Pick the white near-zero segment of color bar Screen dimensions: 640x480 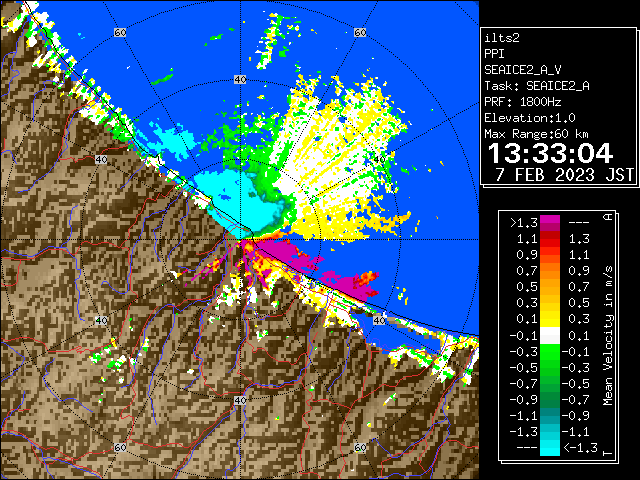tap(550, 336)
